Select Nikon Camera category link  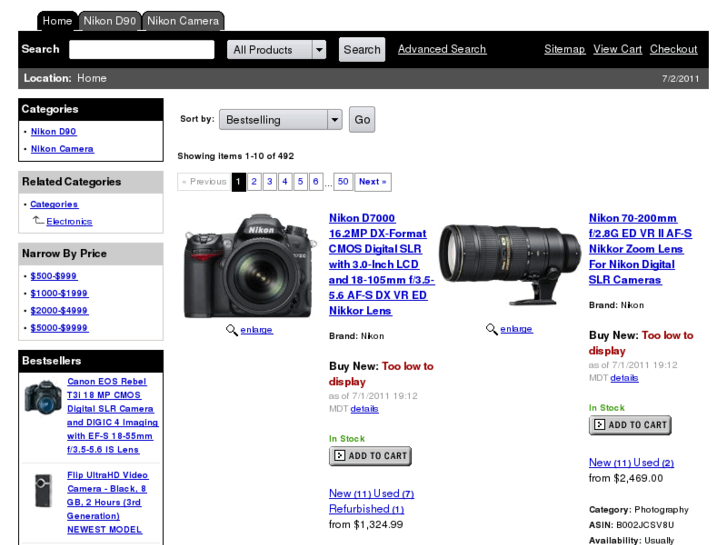[62, 149]
